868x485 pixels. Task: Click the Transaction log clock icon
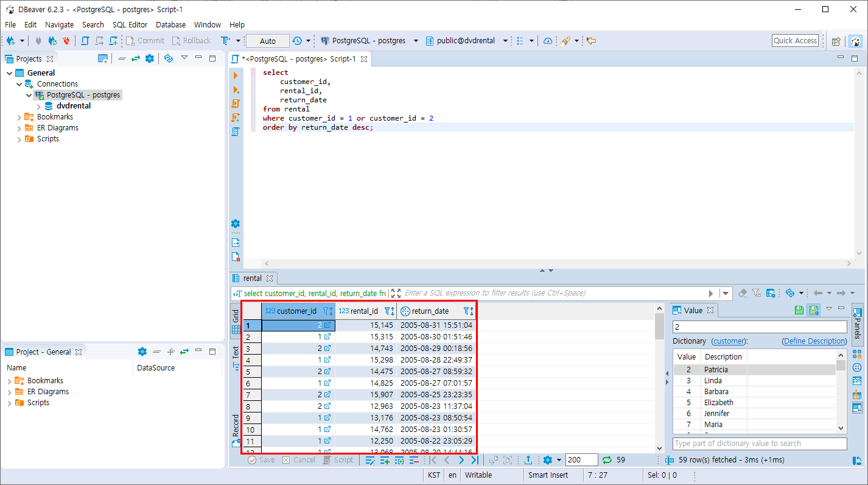(x=297, y=41)
